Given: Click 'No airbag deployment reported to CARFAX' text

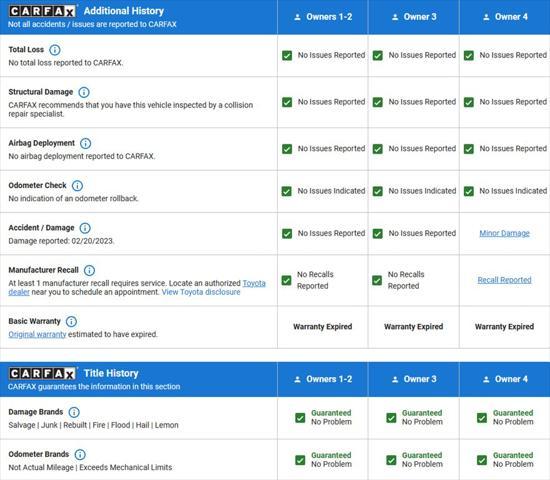Looking at the screenshot, I should 81,156.
